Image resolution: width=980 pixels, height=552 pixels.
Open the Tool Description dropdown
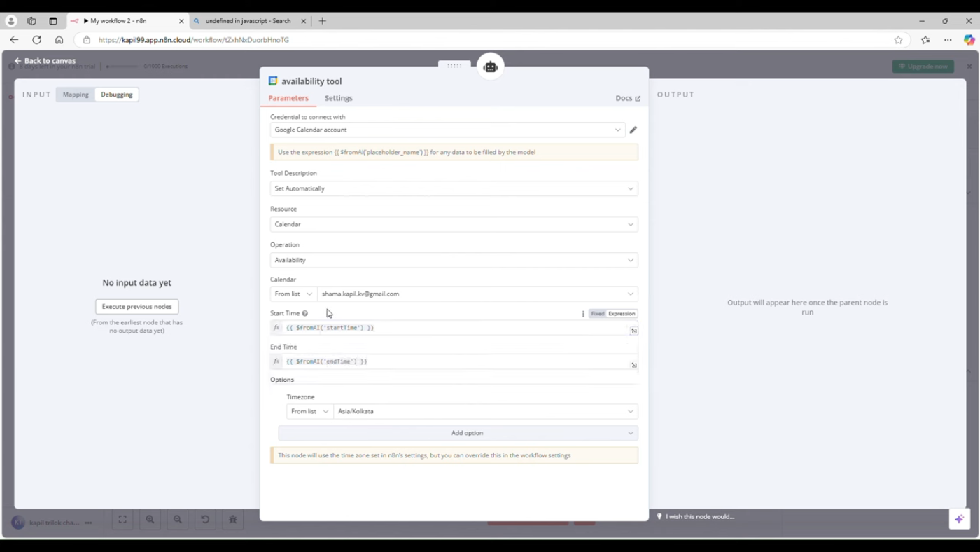tap(454, 188)
